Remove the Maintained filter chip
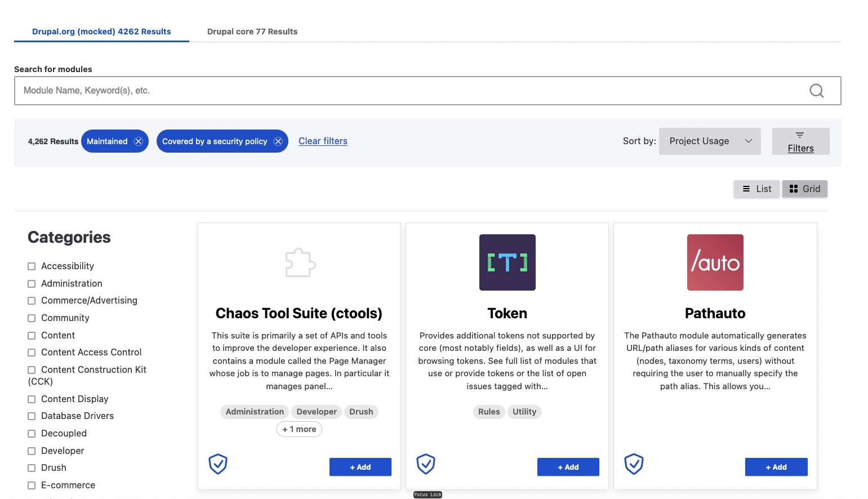Viewport: 868px width, 499px height. coord(139,141)
